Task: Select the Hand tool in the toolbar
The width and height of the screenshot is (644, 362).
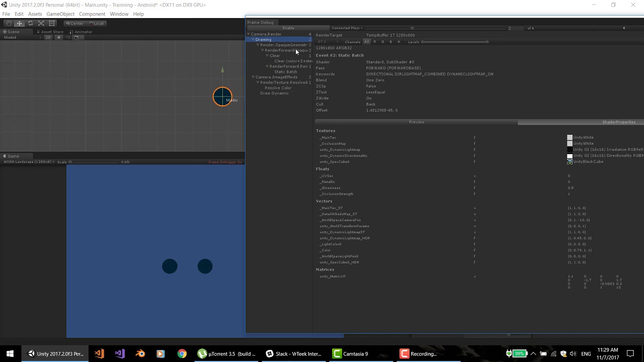Action: pyautogui.click(x=9, y=23)
